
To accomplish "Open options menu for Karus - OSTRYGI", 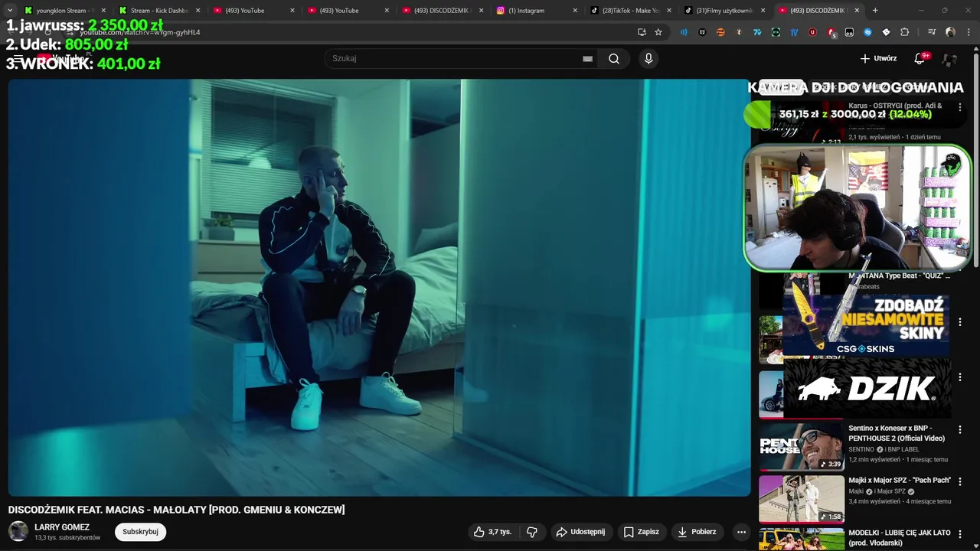I will tap(959, 107).
